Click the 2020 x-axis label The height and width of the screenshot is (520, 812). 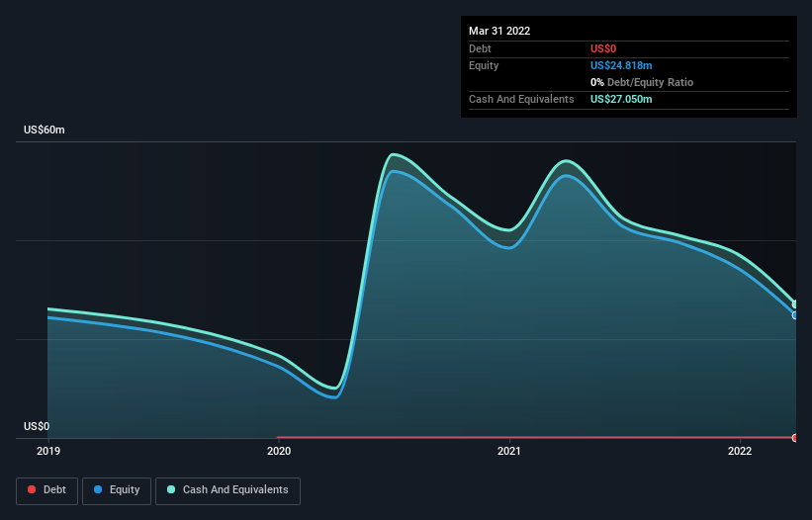click(x=279, y=451)
